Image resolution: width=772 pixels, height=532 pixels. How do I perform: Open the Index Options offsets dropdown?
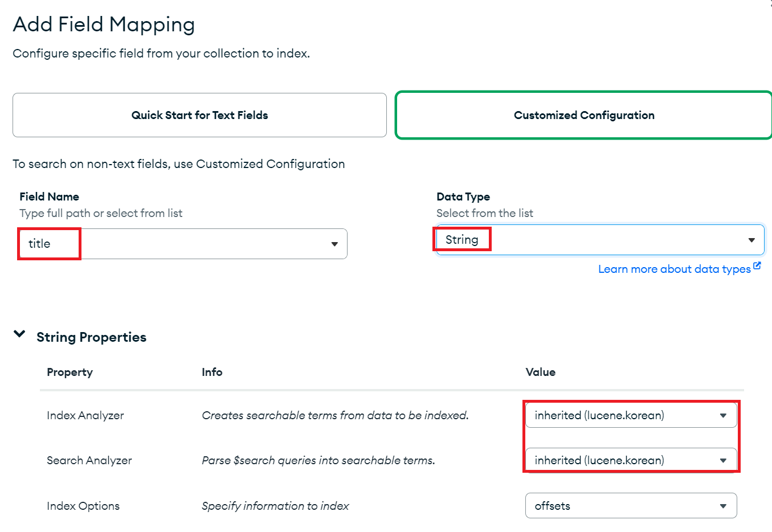tap(723, 506)
